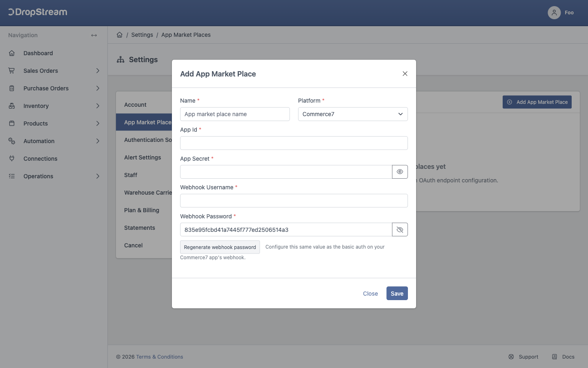Click the Inventory boxes icon
This screenshot has width=588, height=368.
[12, 106]
